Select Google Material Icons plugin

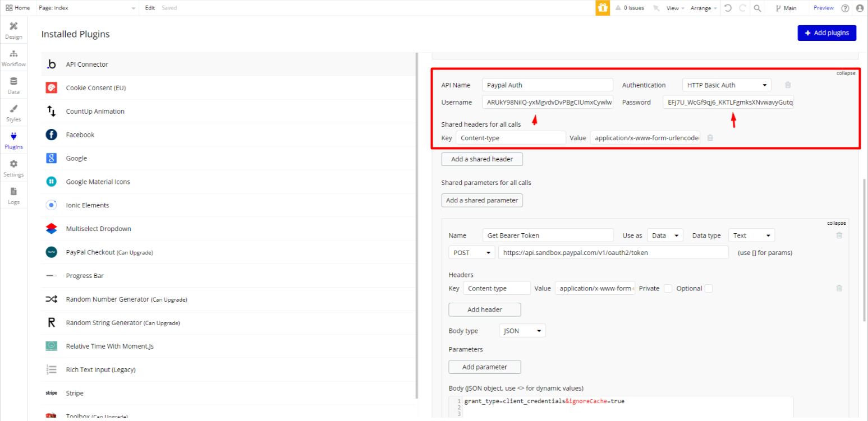[228, 182]
